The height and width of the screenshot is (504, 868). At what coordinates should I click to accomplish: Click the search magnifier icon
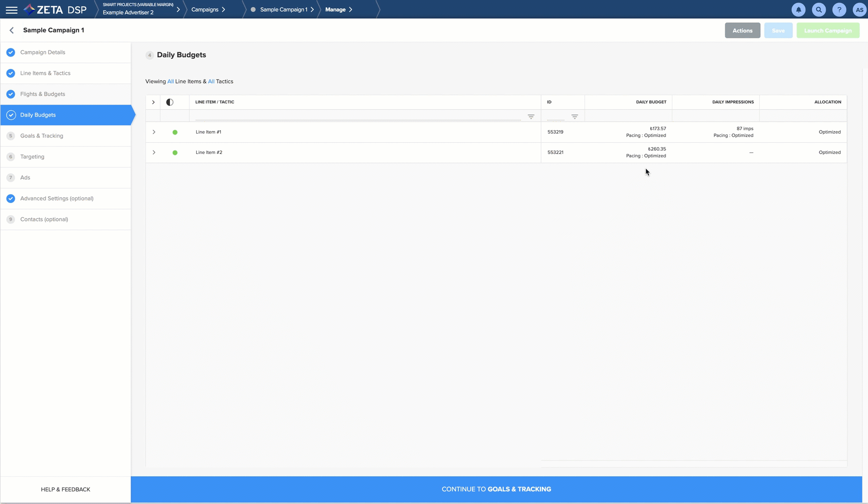pos(818,10)
